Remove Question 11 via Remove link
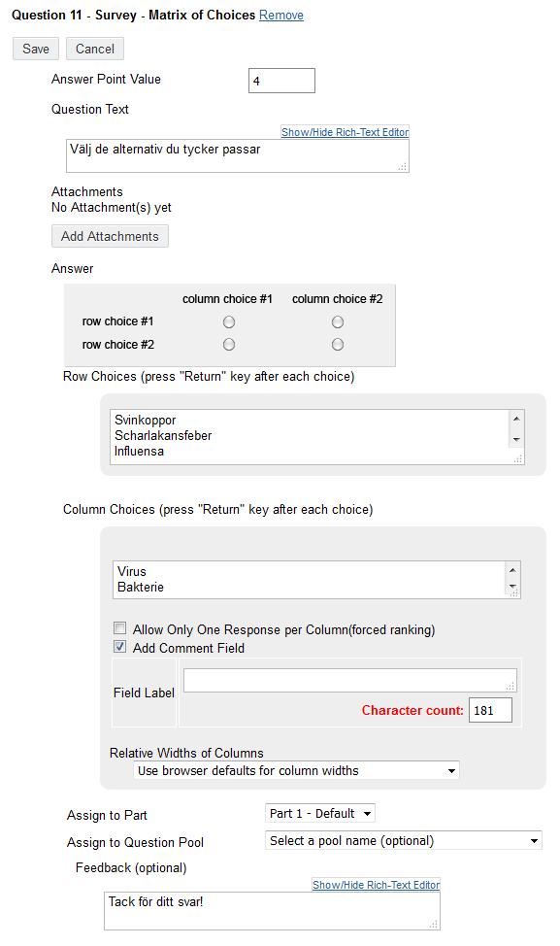Viewport: 560px width, 946px height. click(x=280, y=16)
